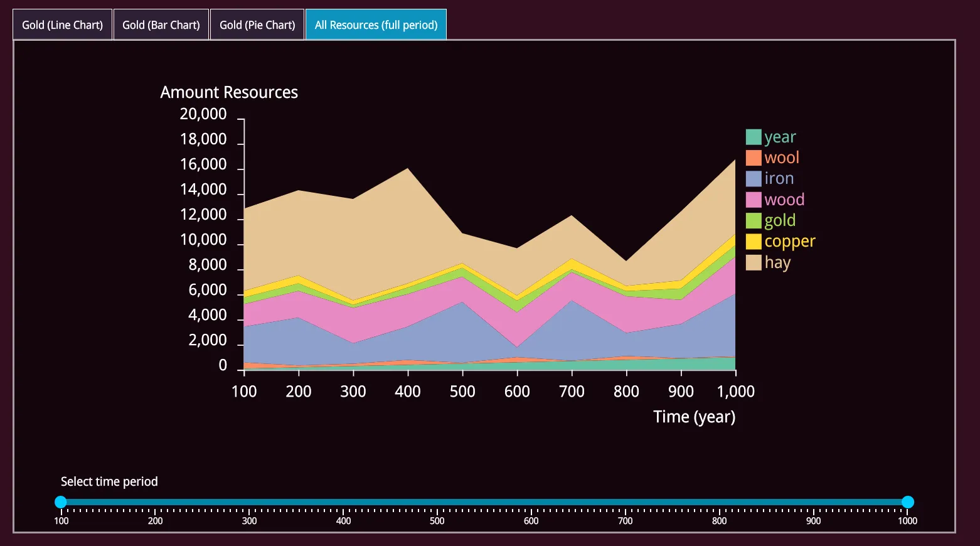Click the pink wood legend swatch
This screenshot has height=546, width=980.
pyautogui.click(x=754, y=200)
